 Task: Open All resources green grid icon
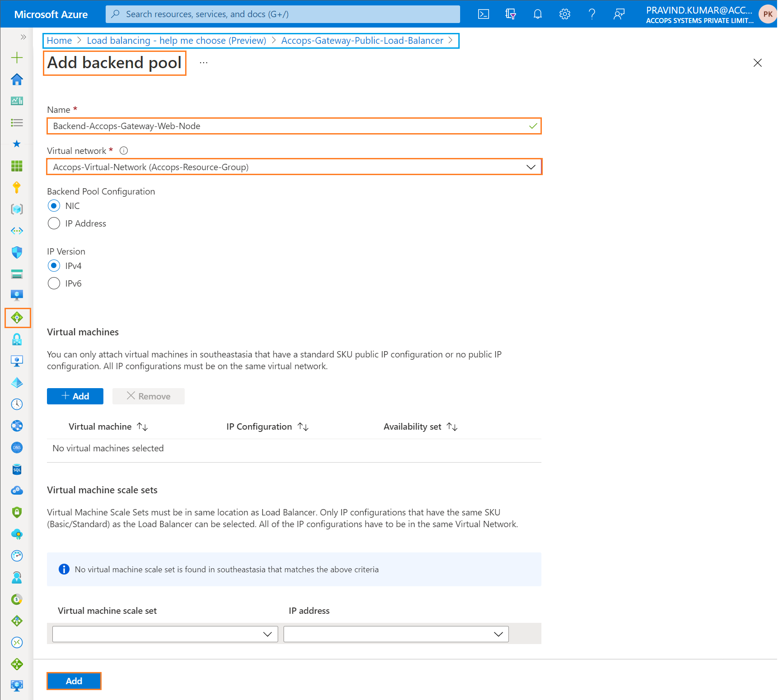(x=17, y=166)
